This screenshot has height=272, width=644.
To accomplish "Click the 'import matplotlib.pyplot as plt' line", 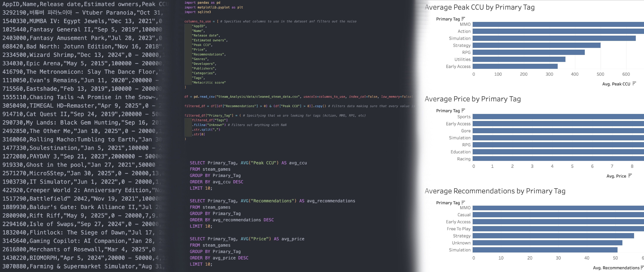I will tap(214, 7).
